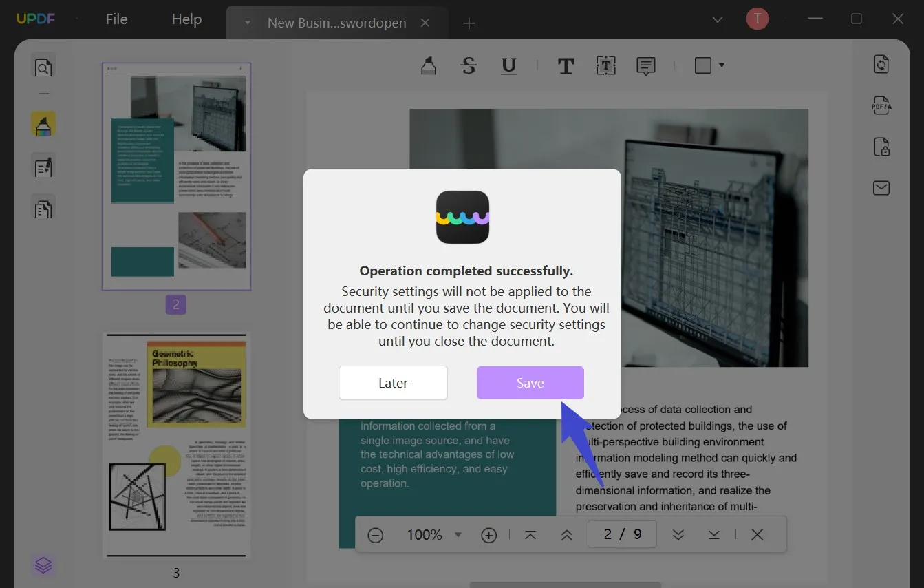Close the bottom page navigation bar
This screenshot has width=924, height=588.
pos(758,535)
